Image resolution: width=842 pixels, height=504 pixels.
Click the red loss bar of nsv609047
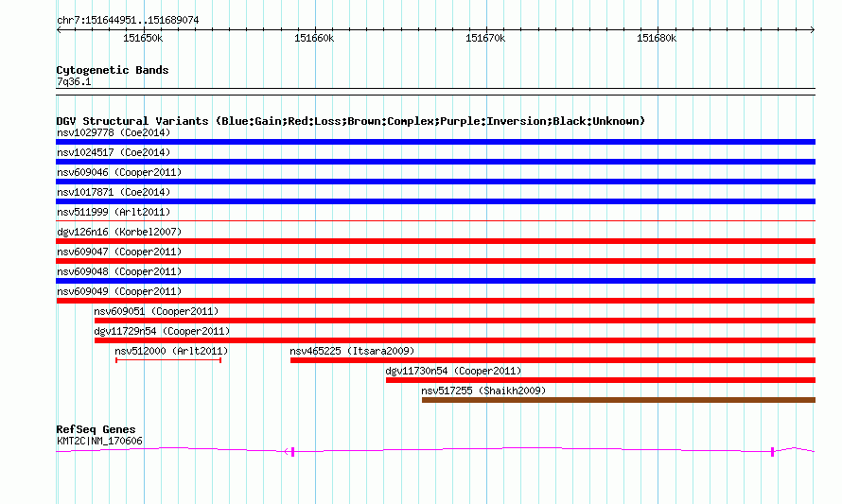point(435,261)
